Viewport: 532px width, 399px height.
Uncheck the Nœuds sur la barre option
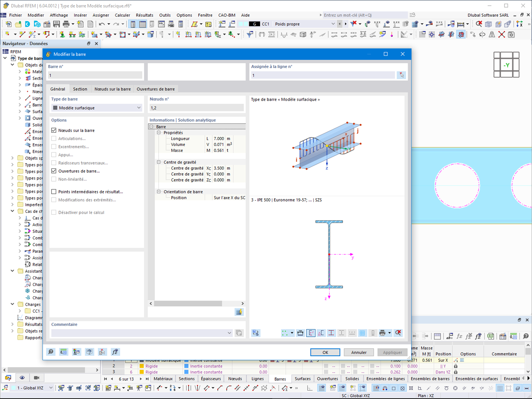pyautogui.click(x=54, y=130)
